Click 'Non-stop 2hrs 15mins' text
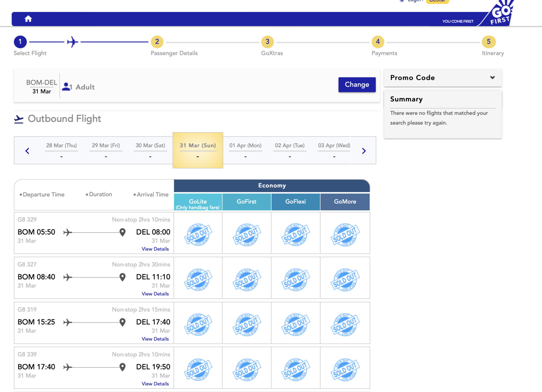542x392 pixels. 141,310
